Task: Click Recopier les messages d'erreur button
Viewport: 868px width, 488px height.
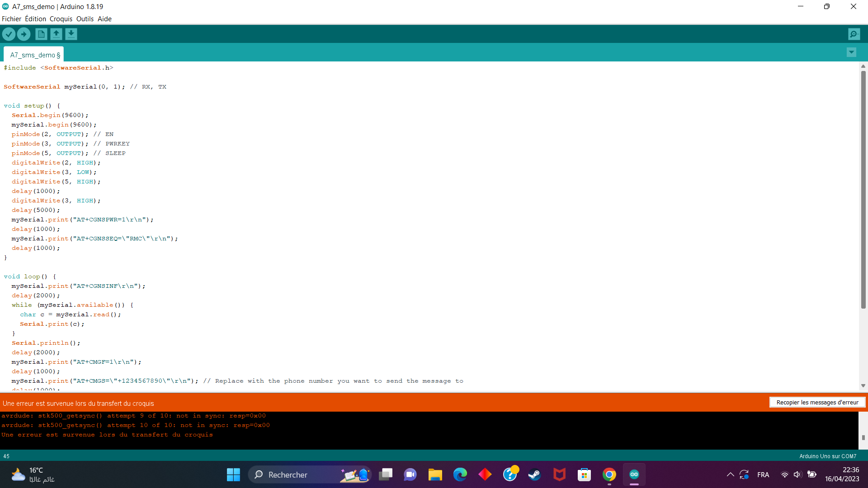Action: tap(817, 402)
